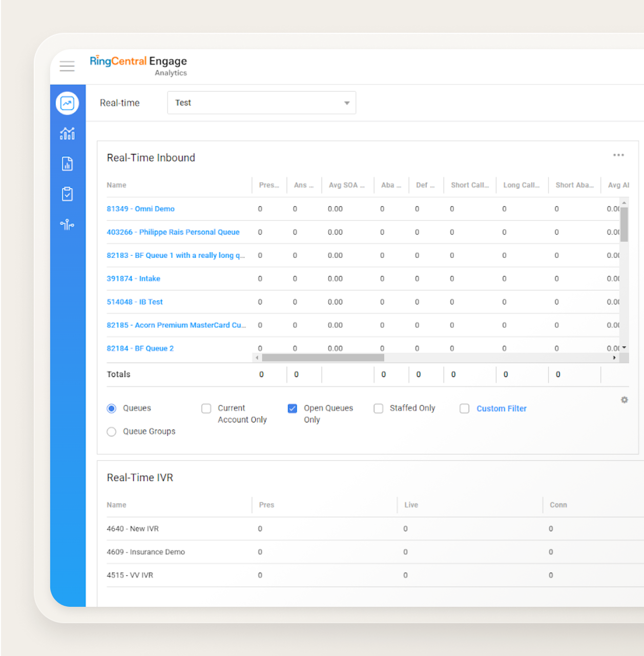This screenshot has height=656, width=644.
Task: Open the routing flow icon at sidebar bottom
Action: coord(67,224)
